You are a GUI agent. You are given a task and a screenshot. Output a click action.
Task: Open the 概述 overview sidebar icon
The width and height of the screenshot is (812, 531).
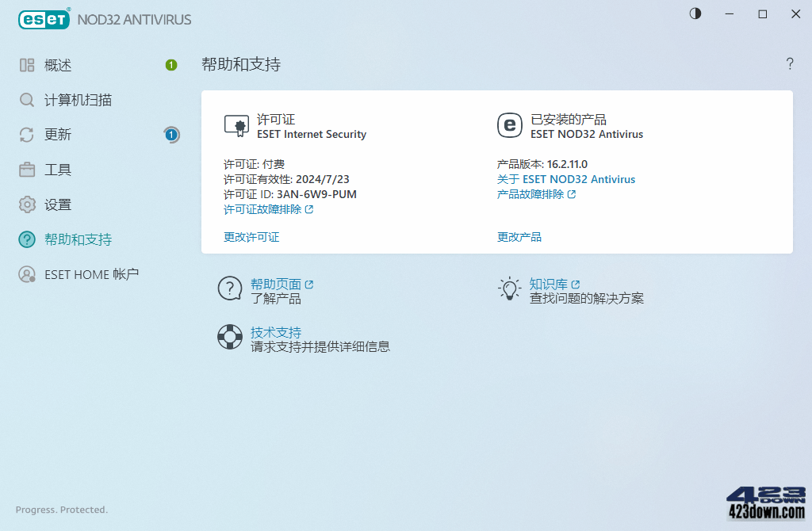point(26,65)
